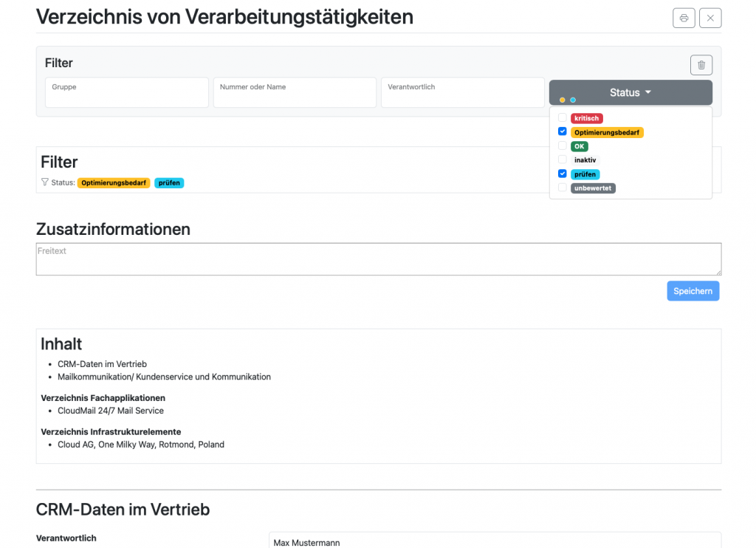Uncheck the Optimierungsbedarf checkbox
The image size is (756, 548).
[563, 132]
